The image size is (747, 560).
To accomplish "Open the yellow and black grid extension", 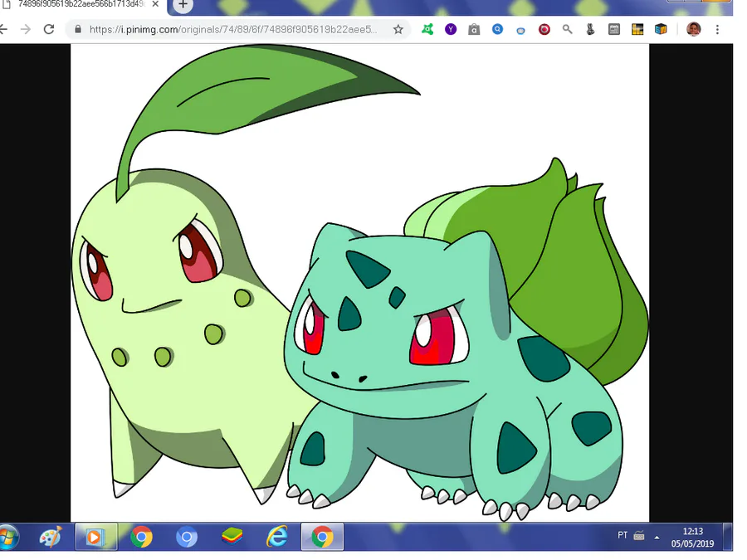I will 637,30.
